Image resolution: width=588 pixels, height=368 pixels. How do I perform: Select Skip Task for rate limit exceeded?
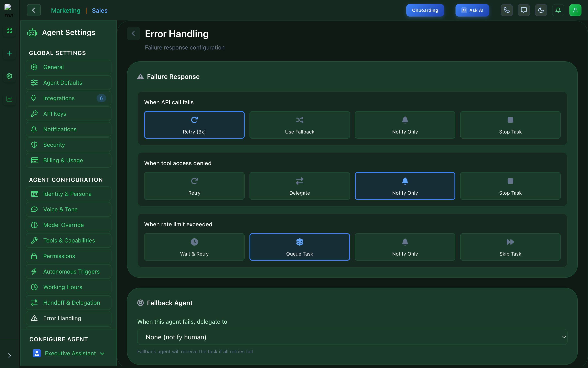click(510, 247)
